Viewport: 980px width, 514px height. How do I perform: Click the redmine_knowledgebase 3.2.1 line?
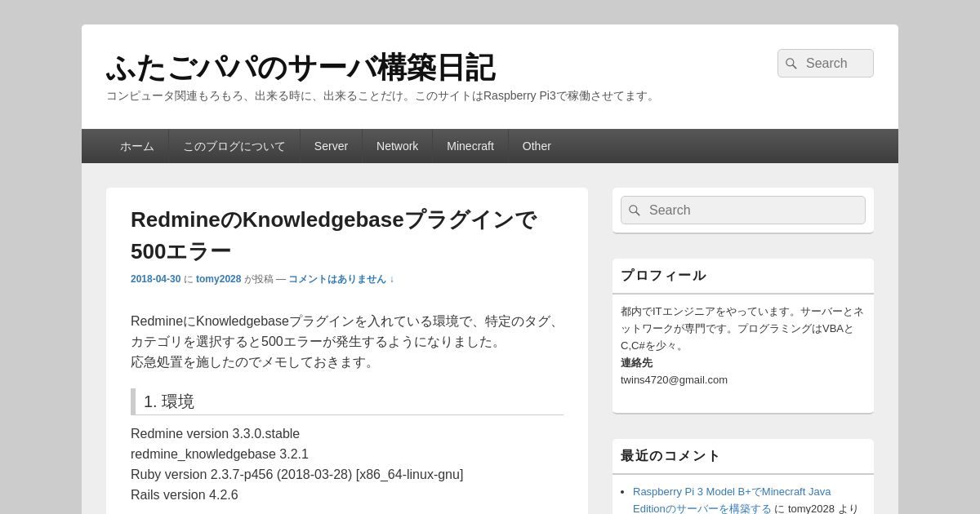tap(220, 454)
